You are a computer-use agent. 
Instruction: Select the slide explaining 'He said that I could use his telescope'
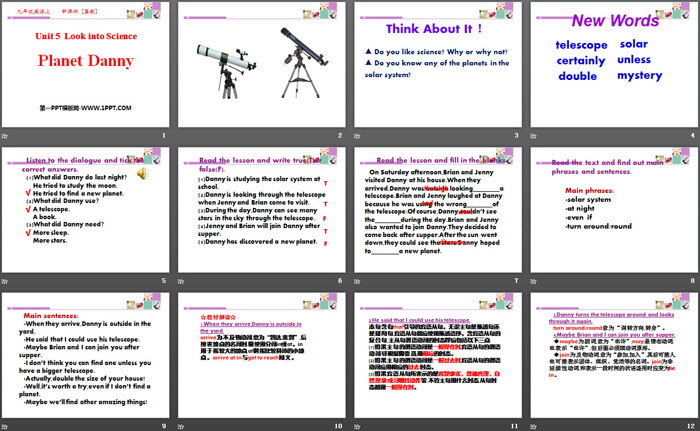point(438,356)
